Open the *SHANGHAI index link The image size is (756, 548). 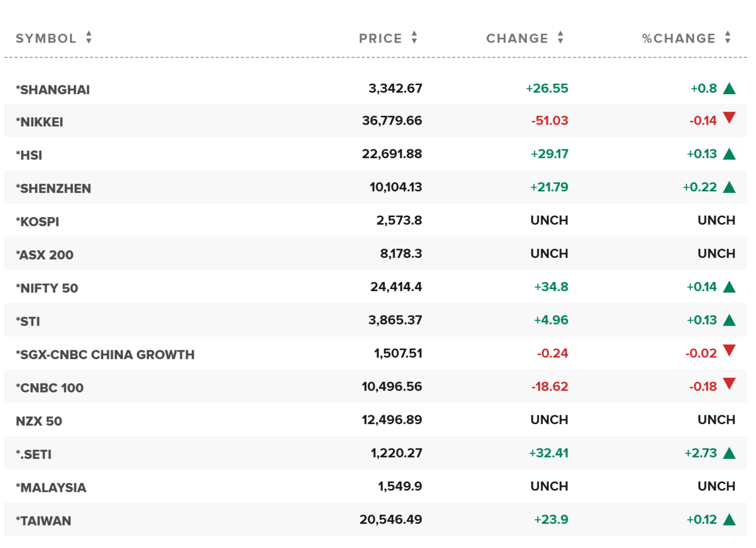coord(53,89)
